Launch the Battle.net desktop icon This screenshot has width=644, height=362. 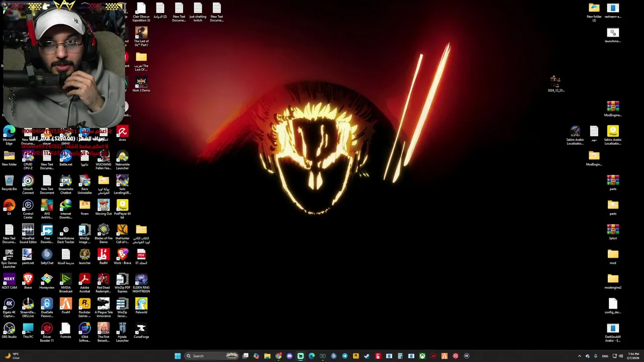65,159
